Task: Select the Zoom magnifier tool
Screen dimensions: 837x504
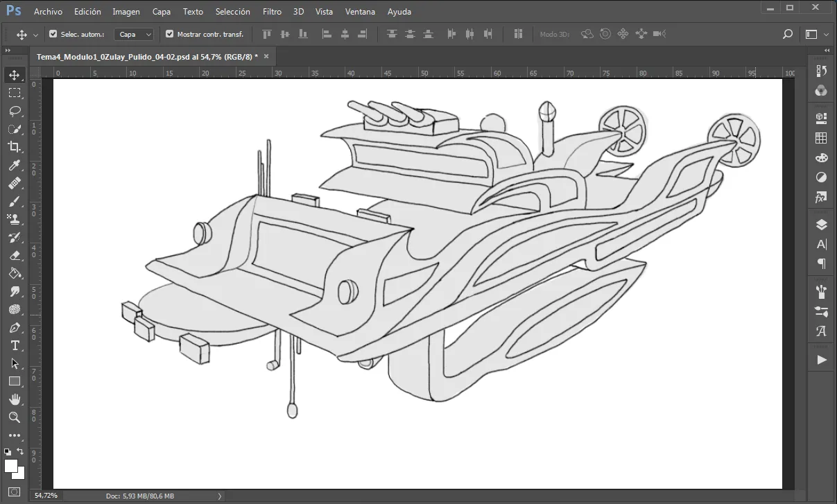Action: [15, 417]
